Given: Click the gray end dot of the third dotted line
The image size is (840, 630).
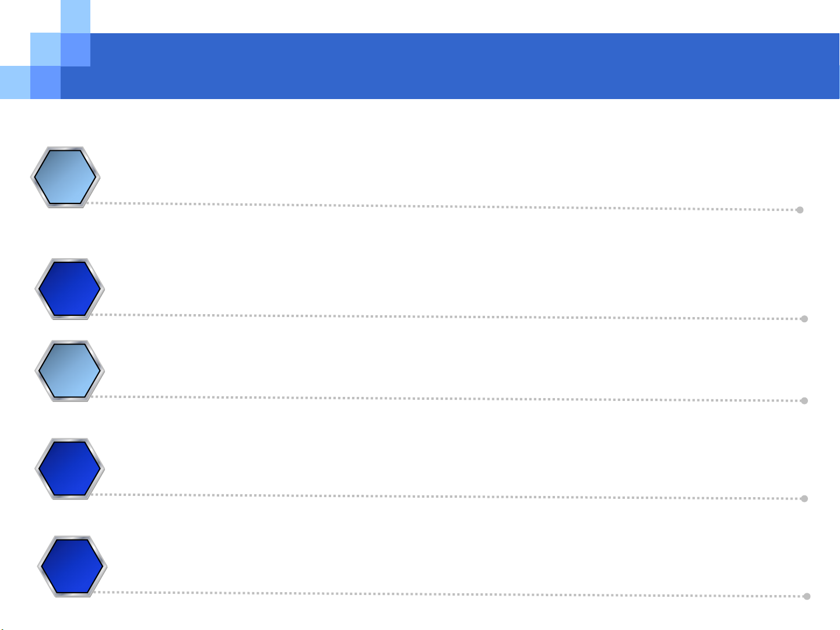Looking at the screenshot, I should coord(804,401).
